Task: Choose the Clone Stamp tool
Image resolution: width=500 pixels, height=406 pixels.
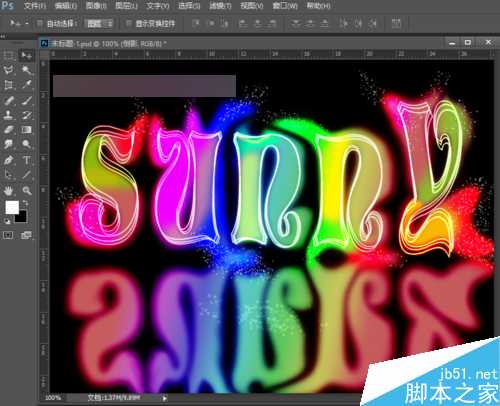Action: [9, 115]
